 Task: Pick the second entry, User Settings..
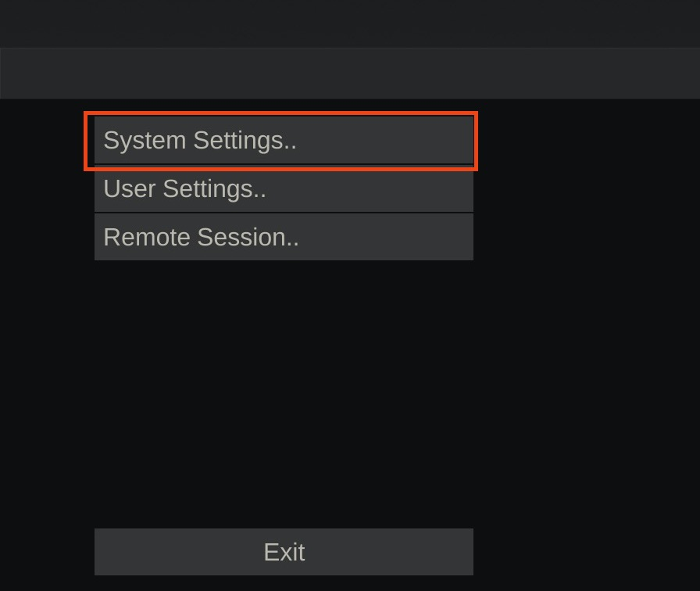pos(284,188)
